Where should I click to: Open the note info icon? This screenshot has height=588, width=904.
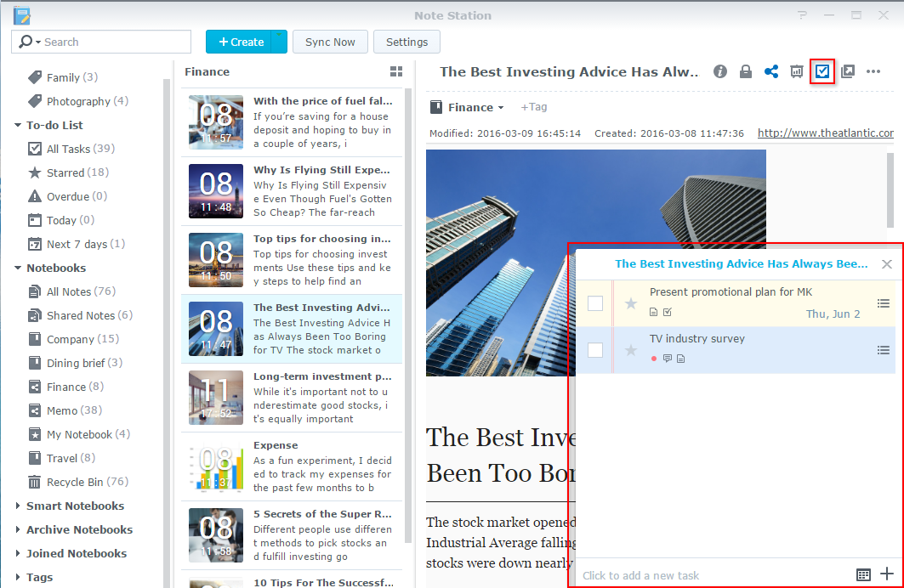(x=720, y=71)
